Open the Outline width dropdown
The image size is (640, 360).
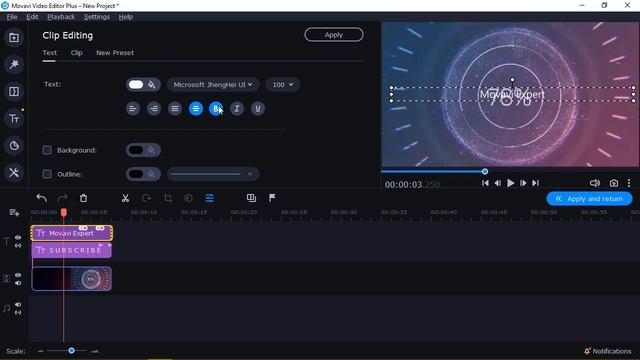click(x=213, y=174)
